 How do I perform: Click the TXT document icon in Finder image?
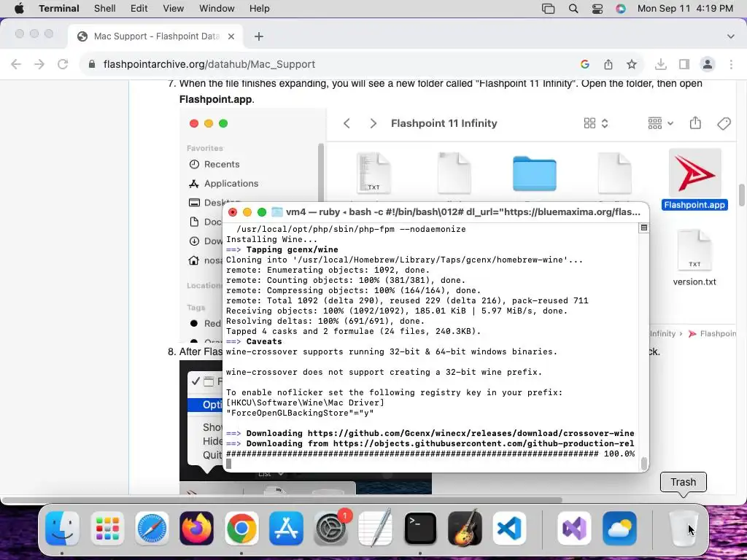(x=374, y=173)
